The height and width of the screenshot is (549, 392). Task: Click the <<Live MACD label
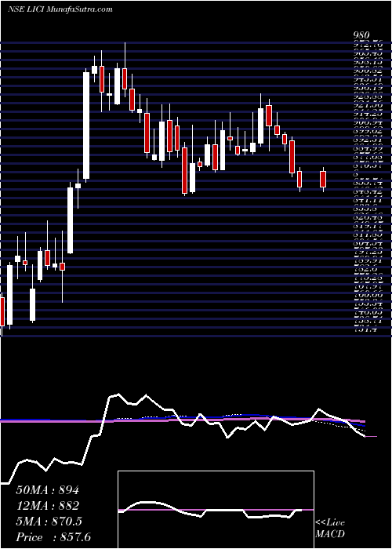pos(330,529)
